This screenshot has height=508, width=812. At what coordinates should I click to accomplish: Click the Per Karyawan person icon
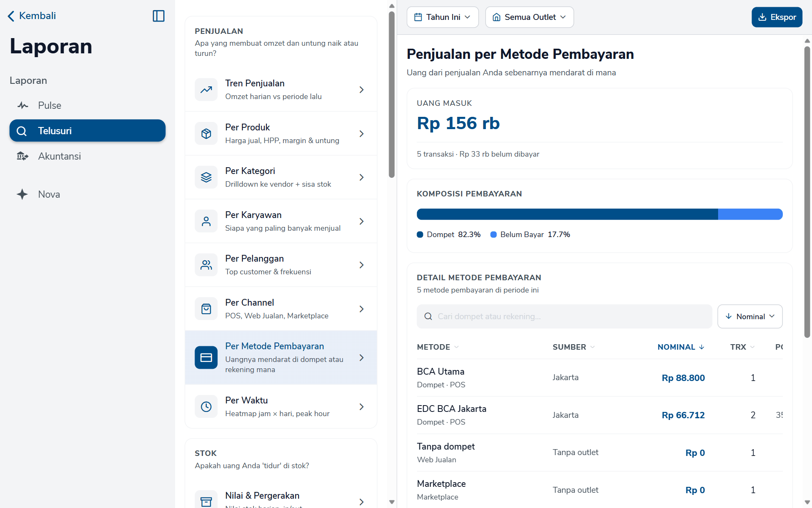206,221
